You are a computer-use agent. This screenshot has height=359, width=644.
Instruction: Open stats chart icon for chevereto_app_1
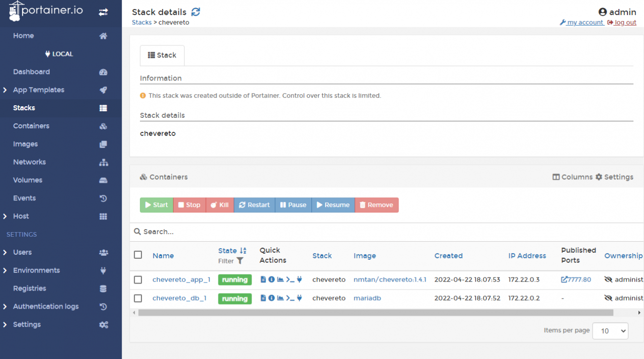(280, 279)
